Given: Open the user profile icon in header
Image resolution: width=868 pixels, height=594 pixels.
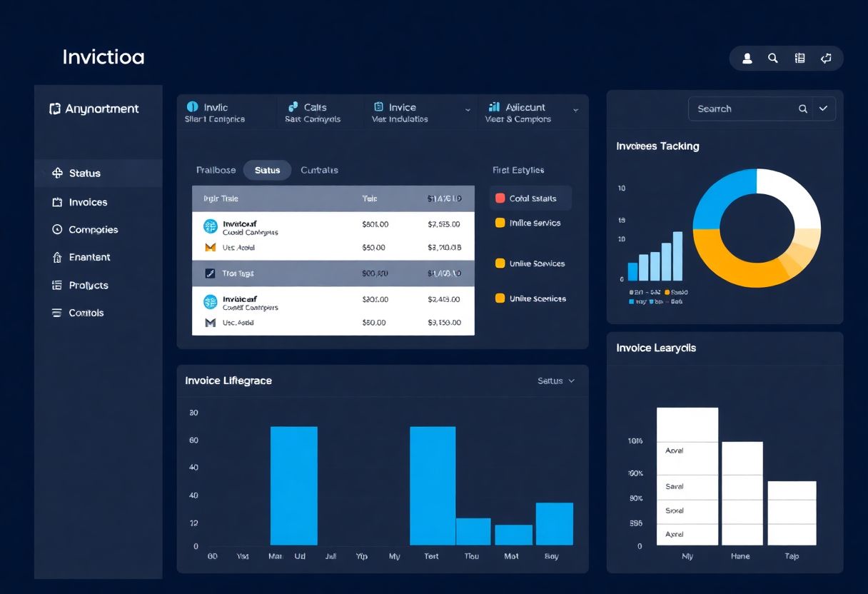Looking at the screenshot, I should (747, 59).
